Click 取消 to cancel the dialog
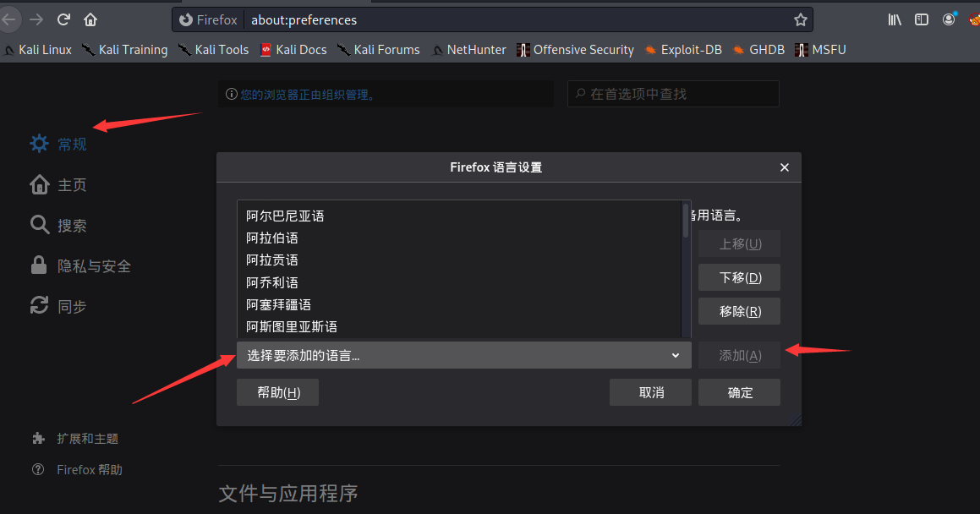The height and width of the screenshot is (514, 980). coord(650,392)
